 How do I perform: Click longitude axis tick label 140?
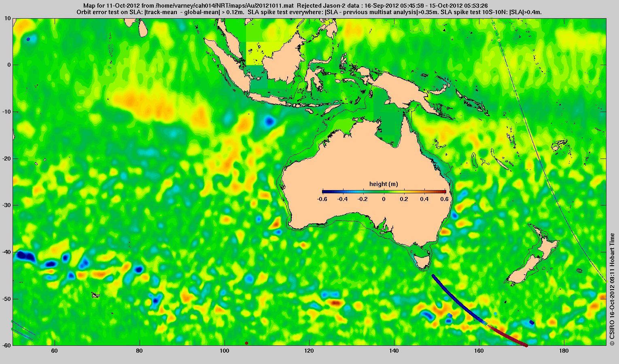(394, 351)
